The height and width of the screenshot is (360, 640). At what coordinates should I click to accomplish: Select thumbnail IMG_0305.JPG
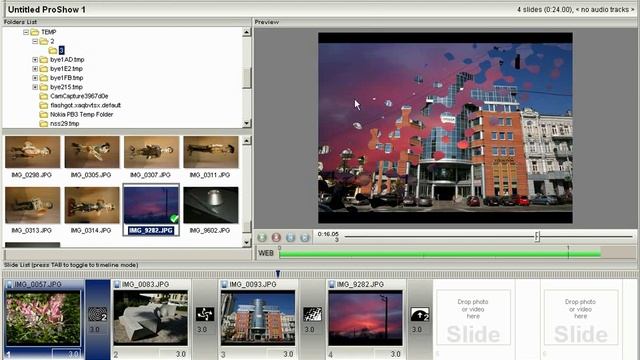(92, 152)
